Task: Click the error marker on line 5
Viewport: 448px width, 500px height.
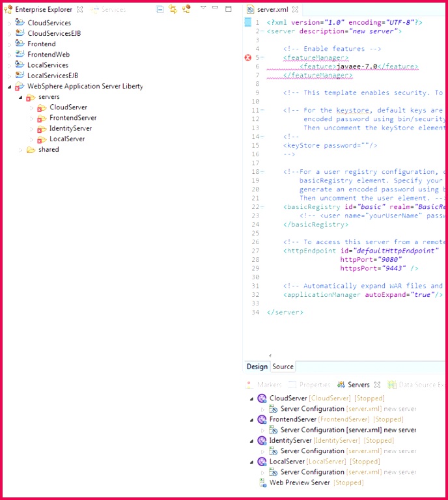Action: click(x=247, y=57)
